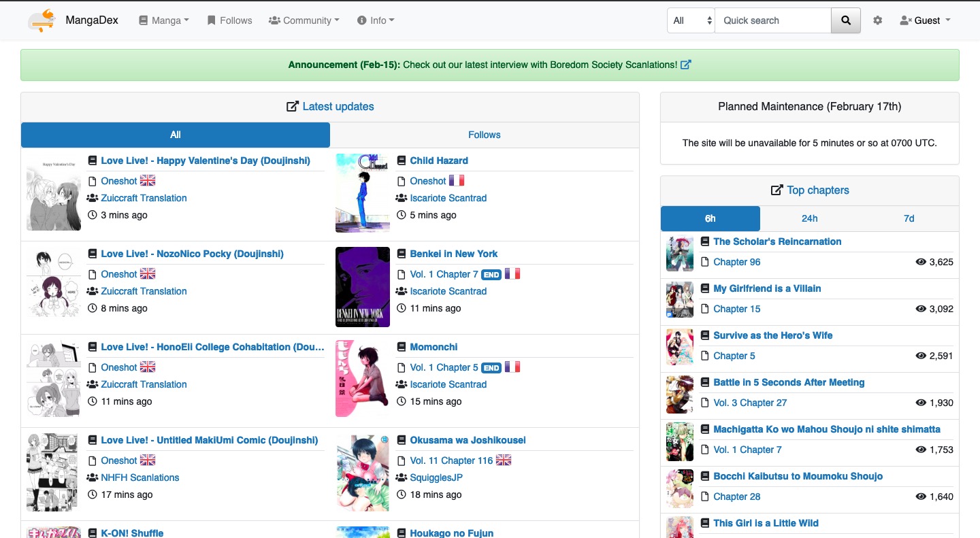Open Bocchi Kaibutsu to Moumoku Shoujo title
The height and width of the screenshot is (538, 980).
[798, 476]
